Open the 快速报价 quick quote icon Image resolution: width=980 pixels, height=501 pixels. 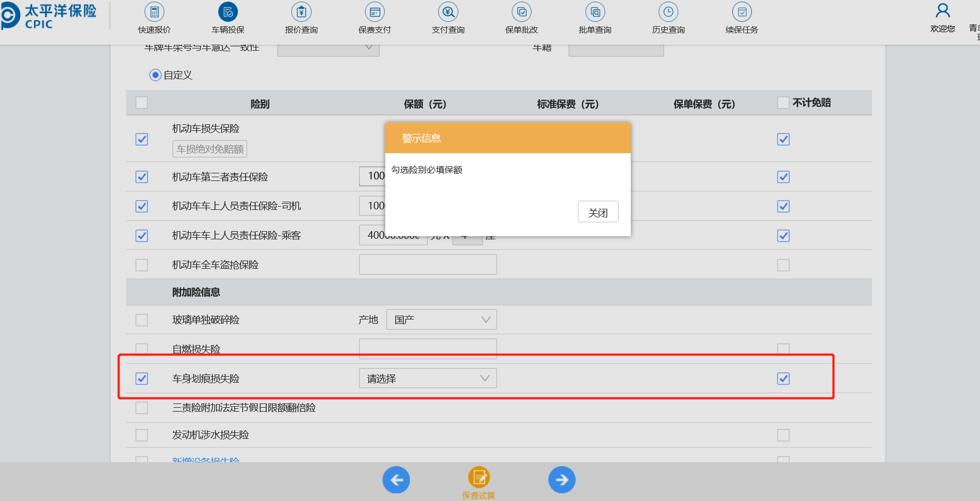154,12
